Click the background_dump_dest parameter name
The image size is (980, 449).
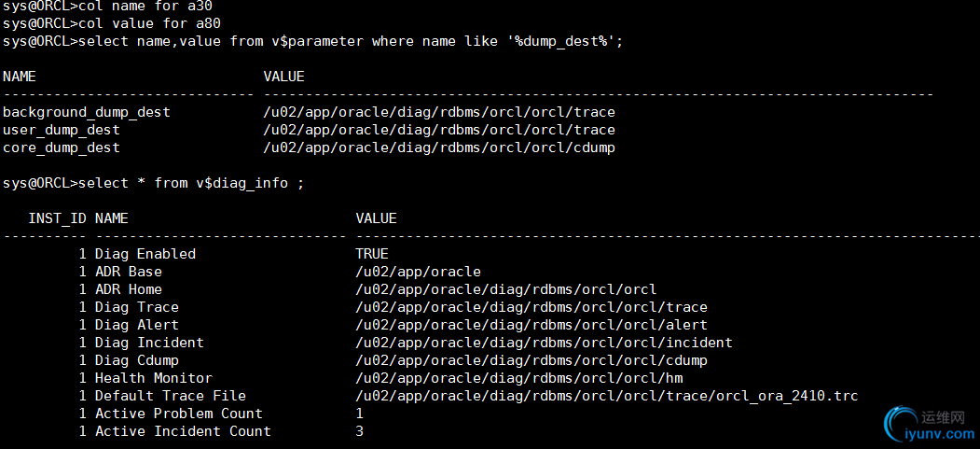87,112
